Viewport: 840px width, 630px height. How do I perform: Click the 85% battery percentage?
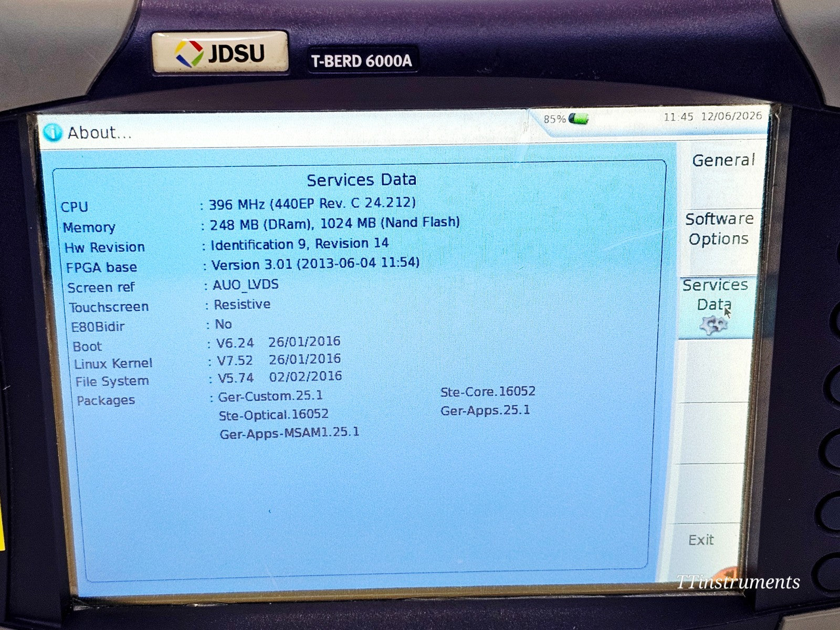554,119
